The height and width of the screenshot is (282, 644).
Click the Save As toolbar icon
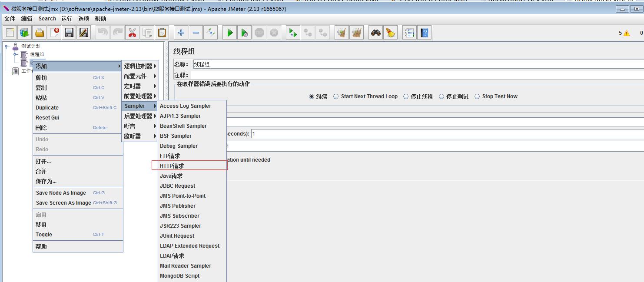[83, 33]
